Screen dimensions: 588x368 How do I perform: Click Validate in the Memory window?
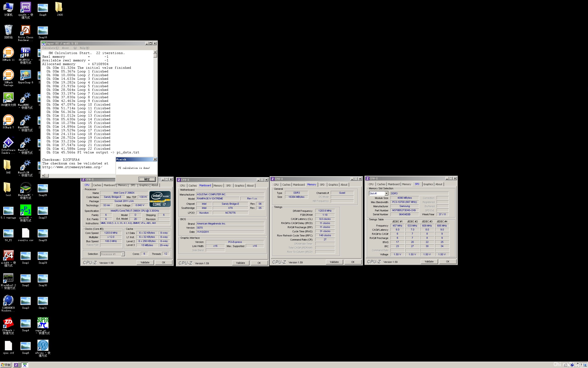(x=334, y=262)
